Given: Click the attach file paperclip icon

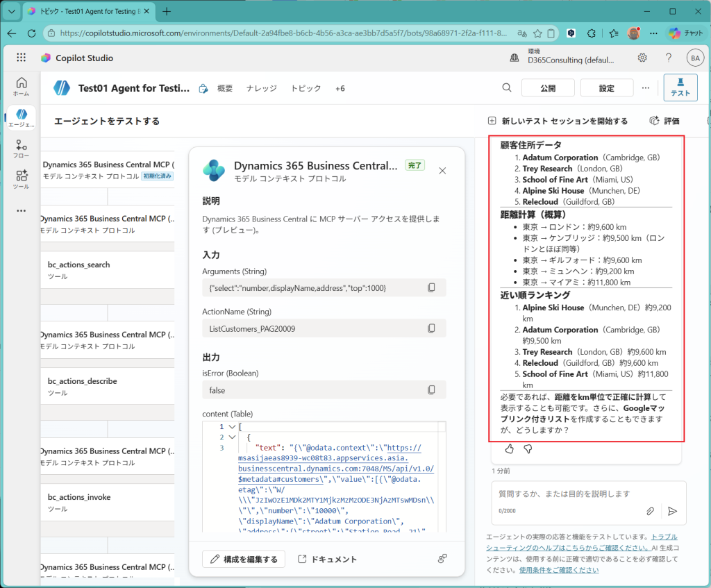Looking at the screenshot, I should tap(650, 511).
